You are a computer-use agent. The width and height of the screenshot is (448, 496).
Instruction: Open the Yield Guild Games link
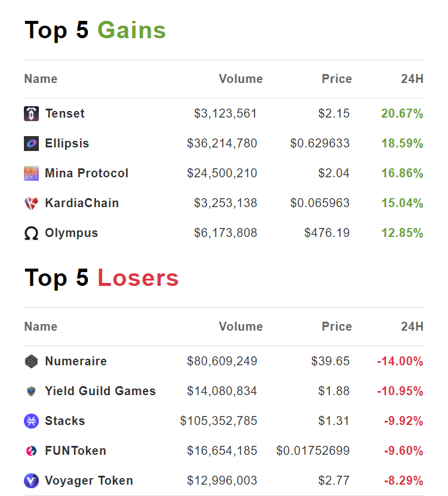(100, 391)
